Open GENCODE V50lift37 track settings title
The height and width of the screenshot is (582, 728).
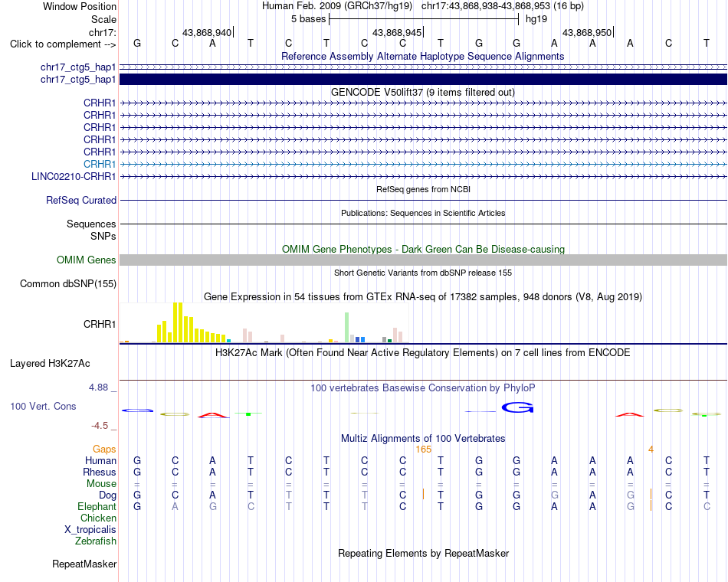[x=422, y=93]
